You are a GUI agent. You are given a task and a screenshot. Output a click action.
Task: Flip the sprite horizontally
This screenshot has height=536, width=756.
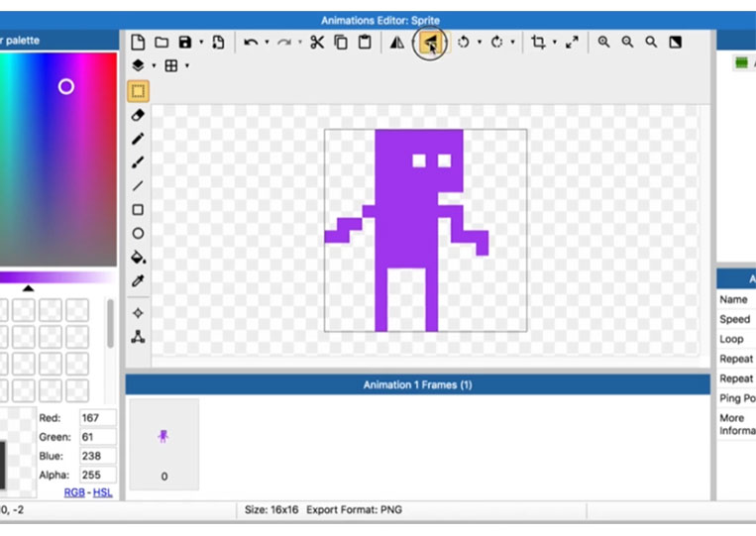point(397,42)
